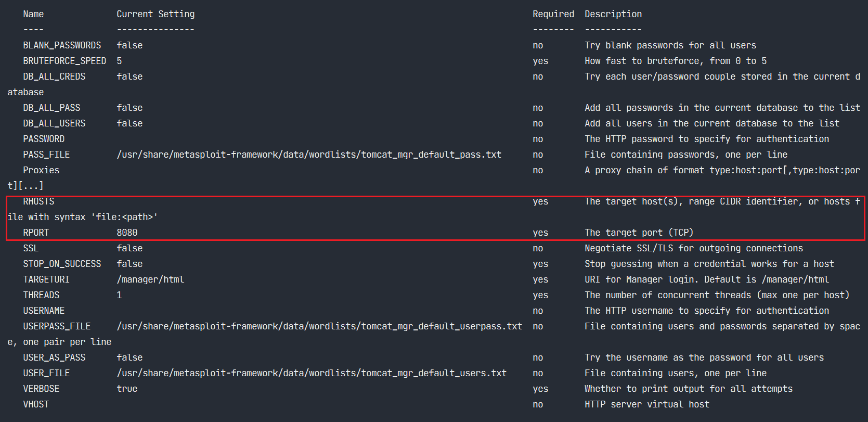This screenshot has width=868, height=422.
Task: Click the VERBOSE value true
Action: point(127,389)
